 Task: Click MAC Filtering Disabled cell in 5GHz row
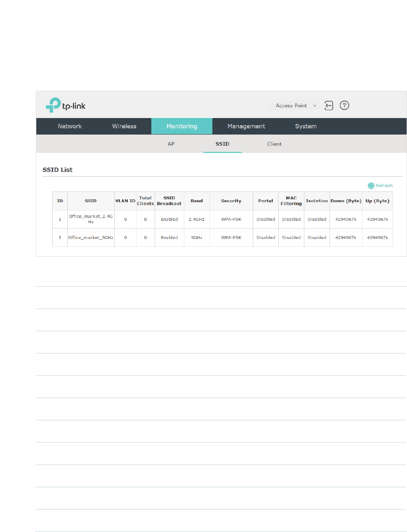pos(291,238)
